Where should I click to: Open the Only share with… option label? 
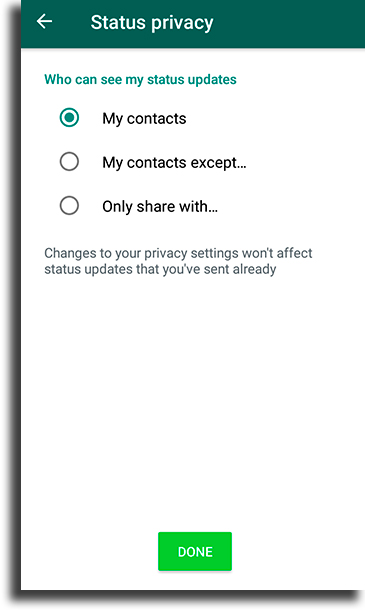click(x=160, y=207)
